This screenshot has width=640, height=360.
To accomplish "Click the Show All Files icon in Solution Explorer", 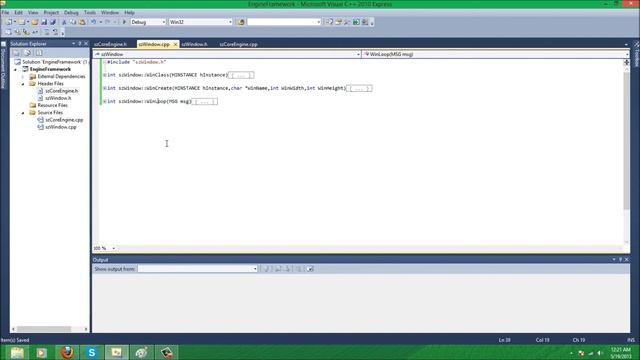I will (27, 53).
